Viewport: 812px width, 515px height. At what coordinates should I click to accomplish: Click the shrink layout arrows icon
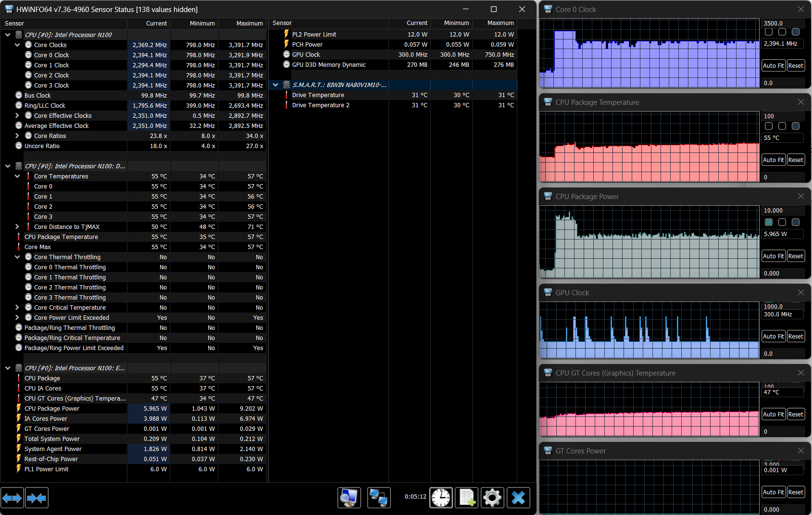click(37, 498)
